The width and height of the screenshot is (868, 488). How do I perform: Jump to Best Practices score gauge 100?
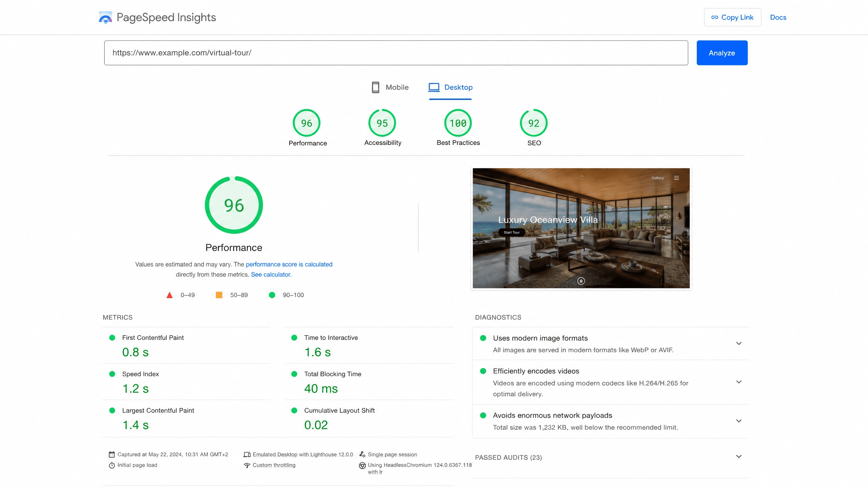coord(458,123)
